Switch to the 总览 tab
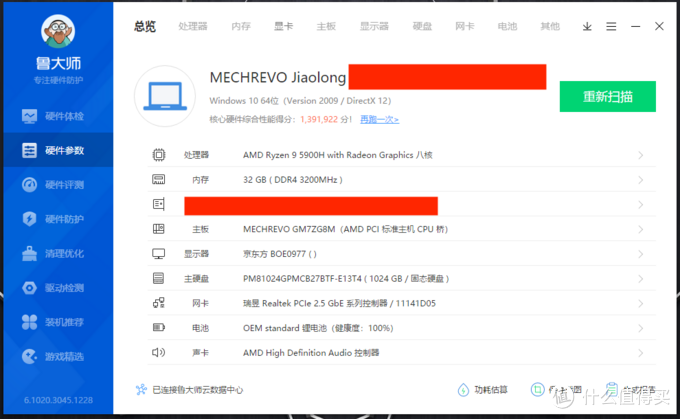The width and height of the screenshot is (680, 419). 145,27
